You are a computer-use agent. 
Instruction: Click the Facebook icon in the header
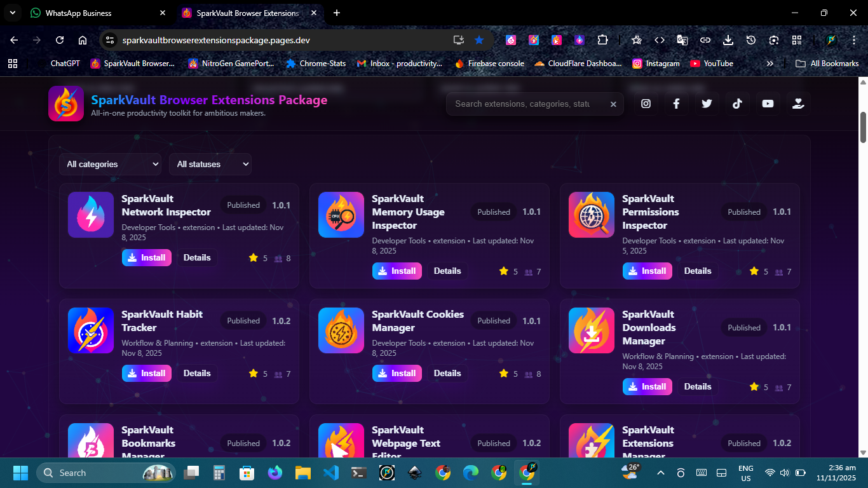676,103
